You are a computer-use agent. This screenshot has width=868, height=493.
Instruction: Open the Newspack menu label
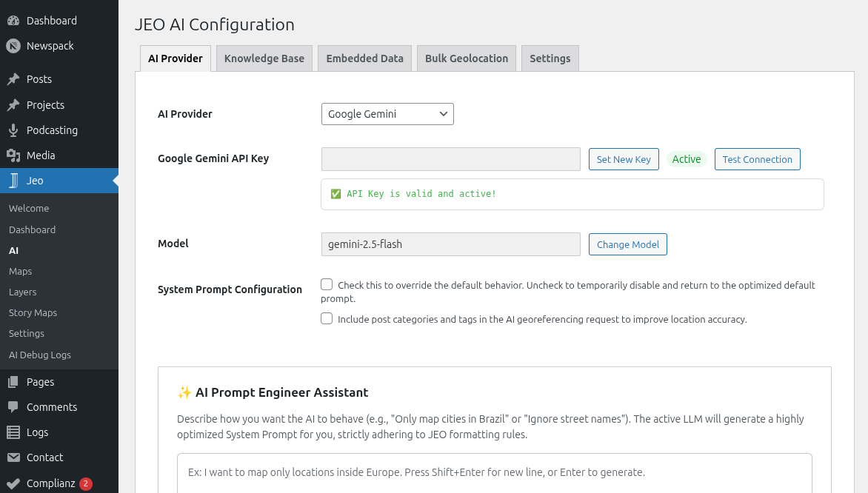point(50,46)
